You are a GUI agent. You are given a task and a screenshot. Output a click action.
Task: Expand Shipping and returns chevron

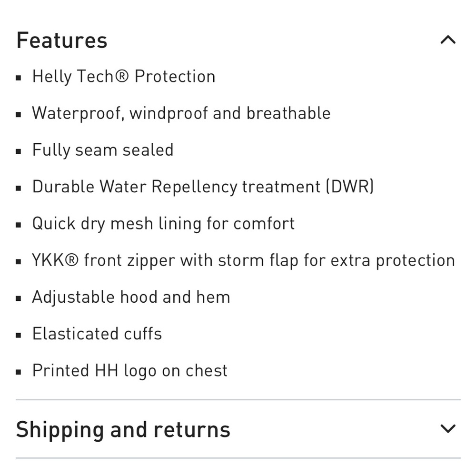[448, 429]
